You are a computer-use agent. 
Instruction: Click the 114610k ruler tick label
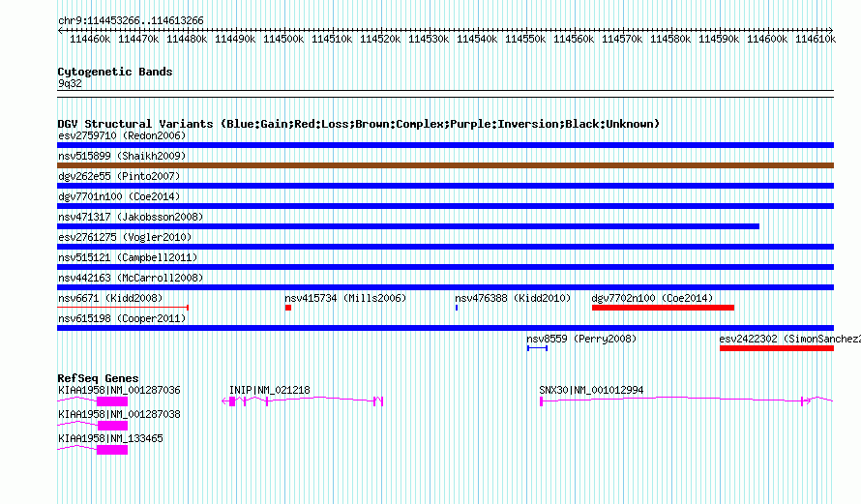point(816,39)
